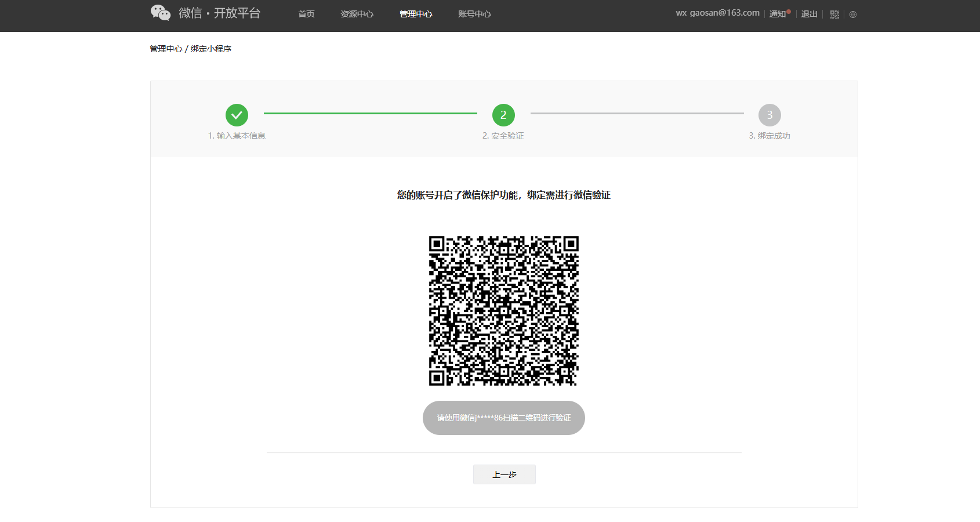The height and width of the screenshot is (522, 980).
Task: Click the '2. 安全验证' step label
Action: pyautogui.click(x=503, y=136)
